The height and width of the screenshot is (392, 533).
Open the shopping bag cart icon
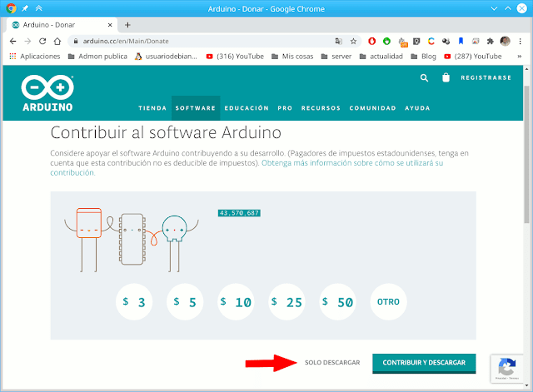(446, 77)
